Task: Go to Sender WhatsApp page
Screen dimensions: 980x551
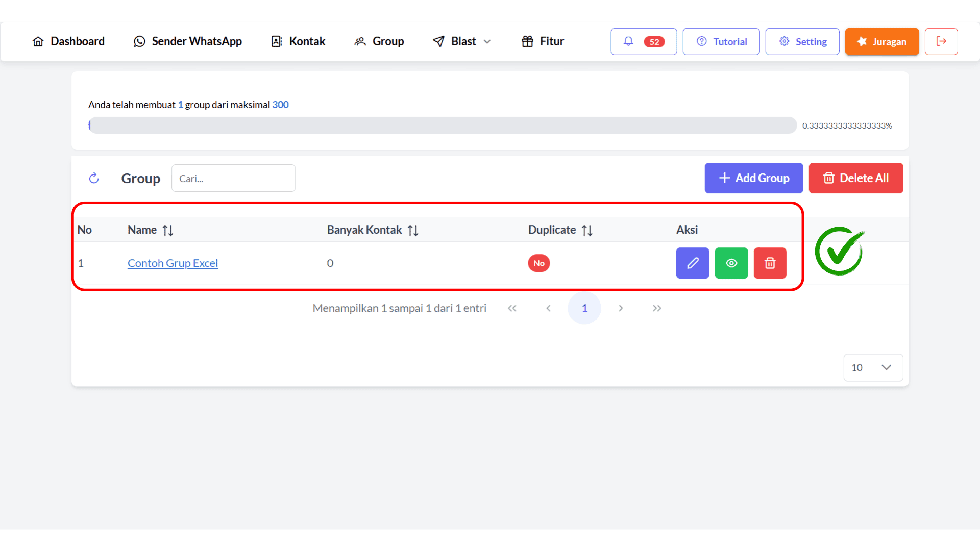Action: tap(188, 41)
